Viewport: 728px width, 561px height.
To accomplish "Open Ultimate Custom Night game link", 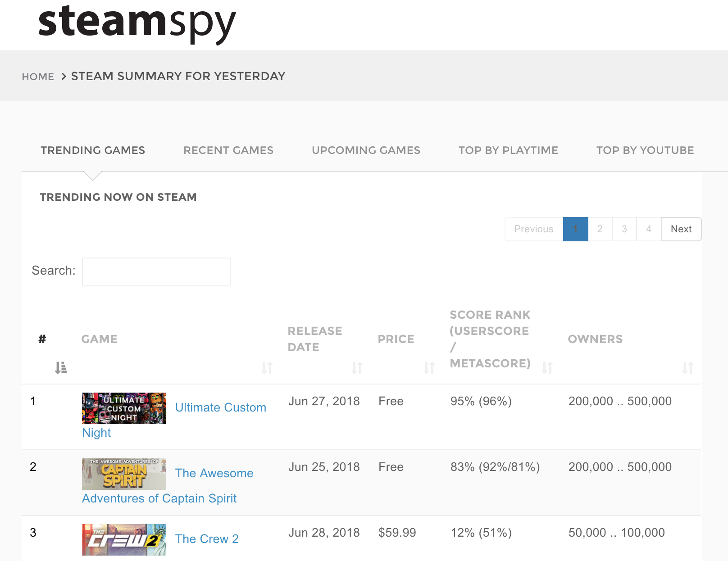I will point(220,407).
